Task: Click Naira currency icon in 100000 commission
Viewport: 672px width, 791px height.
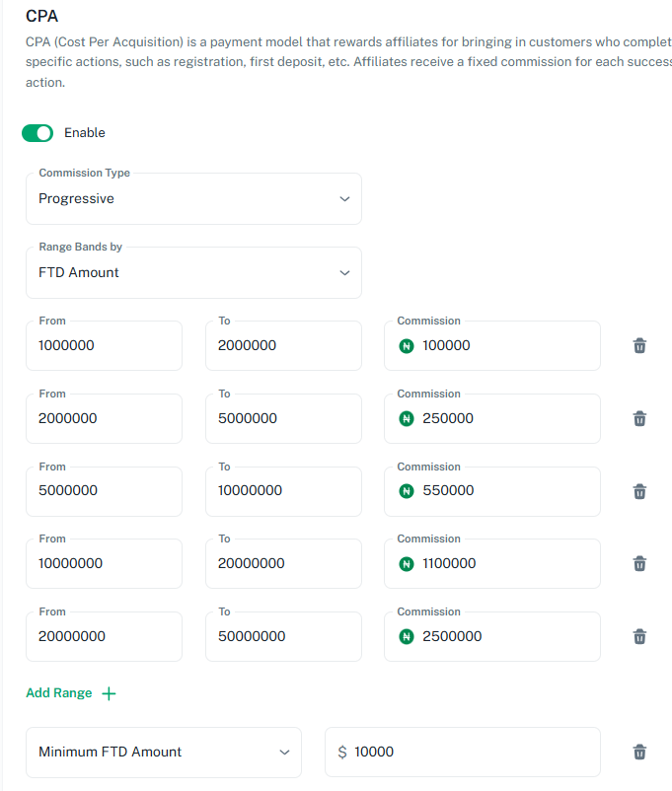Action: coord(407,346)
